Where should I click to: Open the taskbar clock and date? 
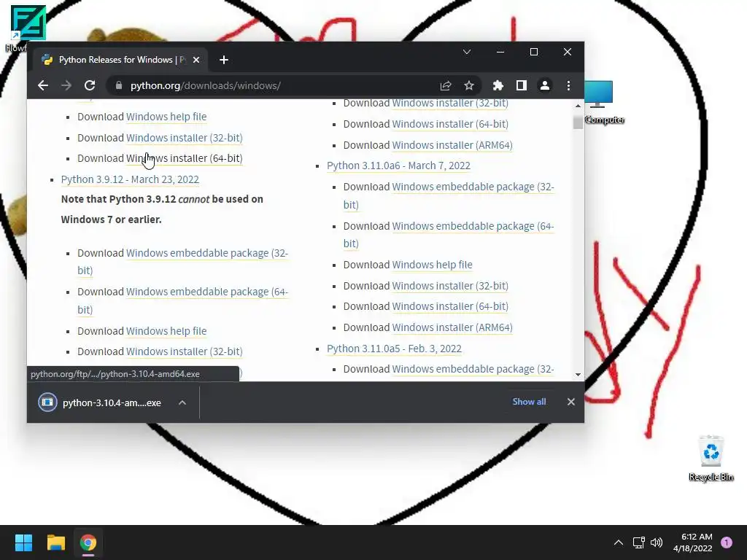(x=693, y=542)
